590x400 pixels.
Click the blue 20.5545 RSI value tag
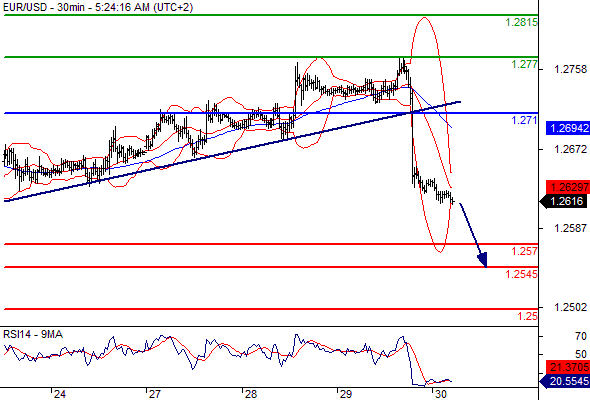565,381
